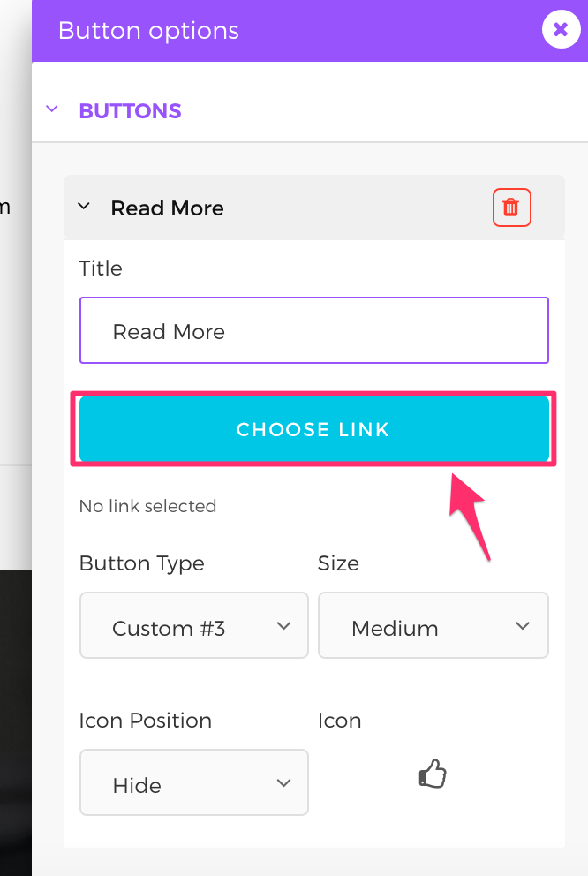Image resolution: width=588 pixels, height=876 pixels.
Task: Collapse the BUTTONS section chevron
Action: pos(52,110)
